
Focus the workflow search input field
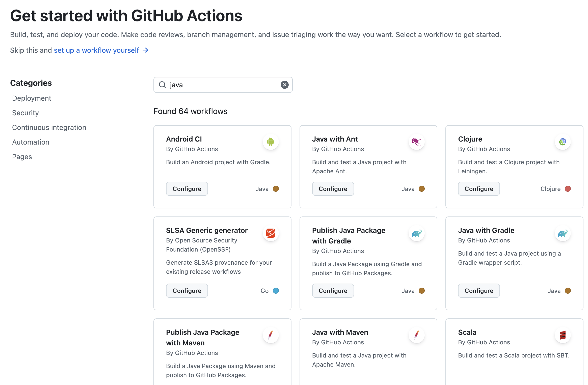coord(222,85)
